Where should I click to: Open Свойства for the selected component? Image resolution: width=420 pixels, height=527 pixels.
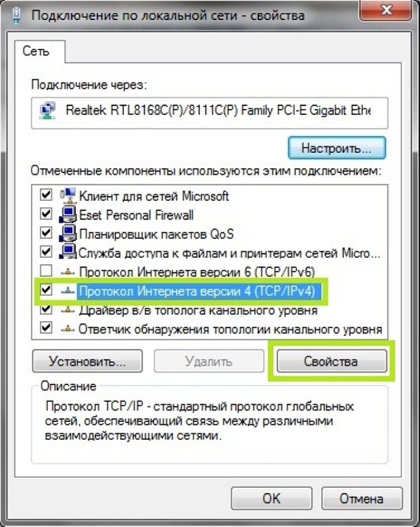tap(331, 361)
